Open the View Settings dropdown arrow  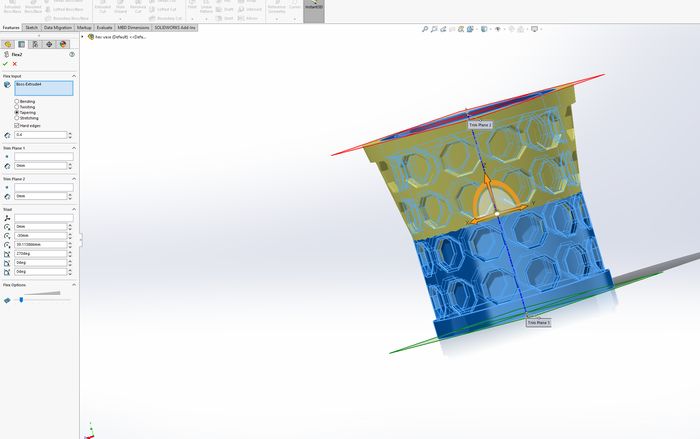[x=541, y=29]
